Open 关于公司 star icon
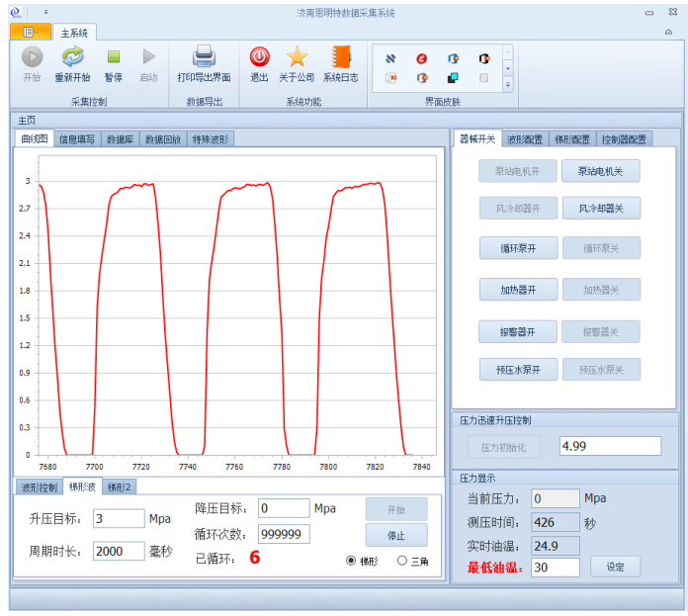This screenshot has width=688, height=616. tap(297, 57)
